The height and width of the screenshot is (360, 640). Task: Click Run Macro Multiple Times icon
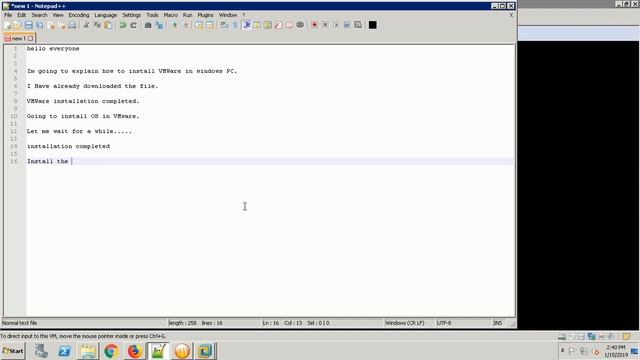coord(347,25)
